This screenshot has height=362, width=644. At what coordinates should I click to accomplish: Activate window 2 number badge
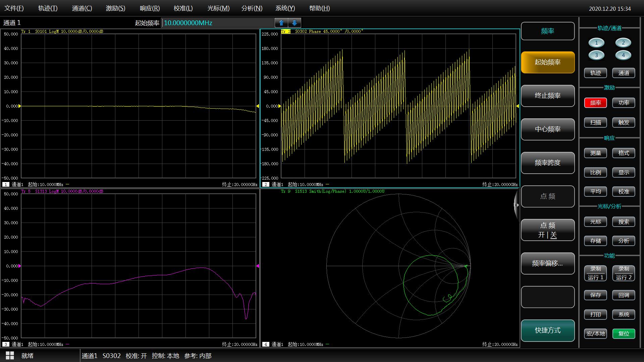pyautogui.click(x=266, y=184)
